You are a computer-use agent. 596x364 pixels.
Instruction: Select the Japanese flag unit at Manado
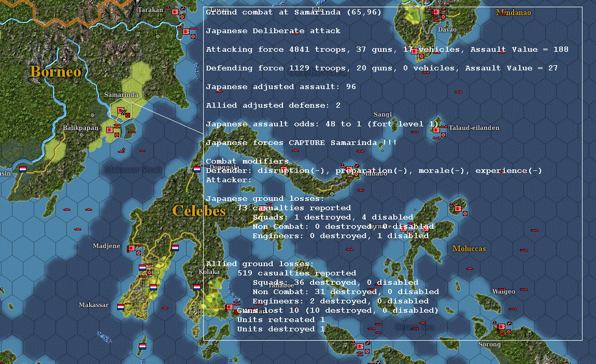[x=349, y=169]
